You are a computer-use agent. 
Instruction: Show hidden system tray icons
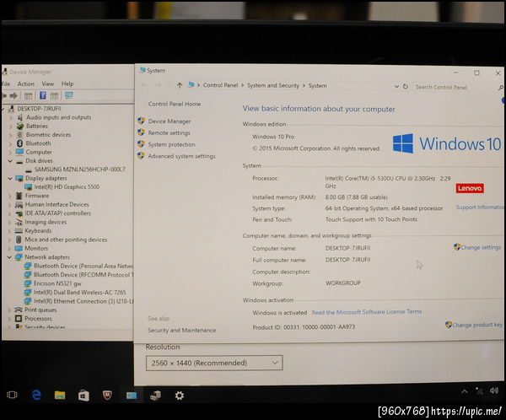(x=465, y=391)
